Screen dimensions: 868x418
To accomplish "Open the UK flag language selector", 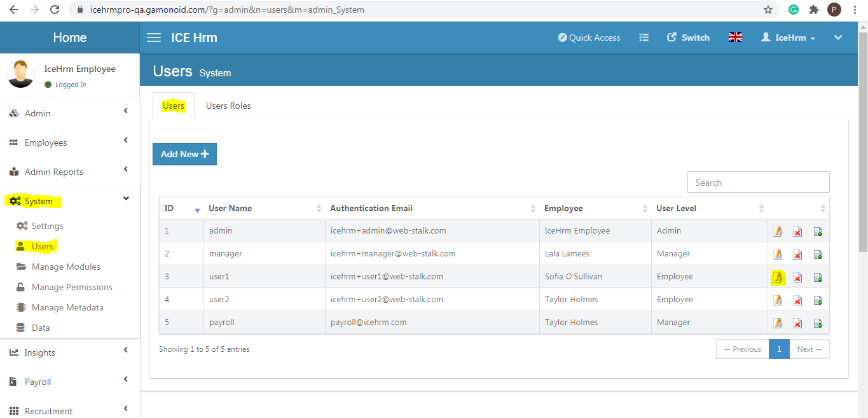I will 735,37.
